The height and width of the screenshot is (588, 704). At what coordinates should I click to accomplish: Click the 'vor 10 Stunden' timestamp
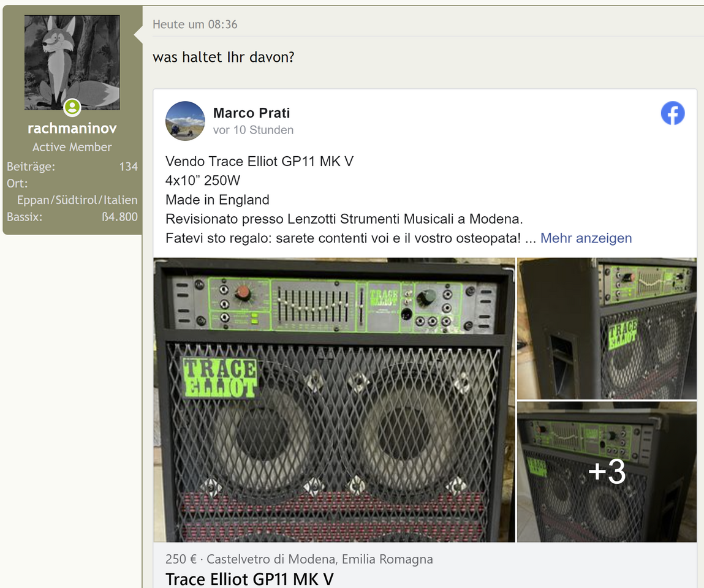(x=253, y=130)
